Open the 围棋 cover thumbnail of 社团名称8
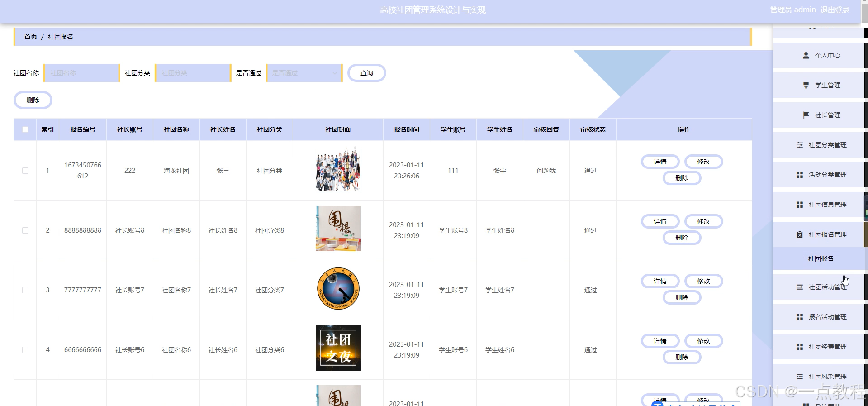The width and height of the screenshot is (868, 406). [x=338, y=229]
